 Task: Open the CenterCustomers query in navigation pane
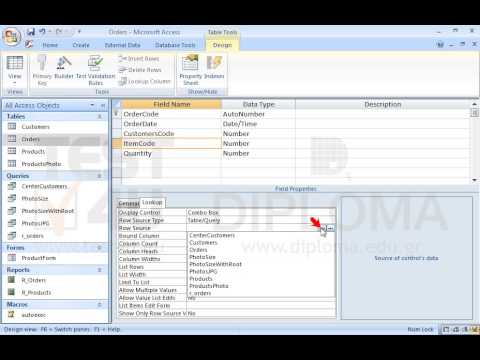click(44, 186)
